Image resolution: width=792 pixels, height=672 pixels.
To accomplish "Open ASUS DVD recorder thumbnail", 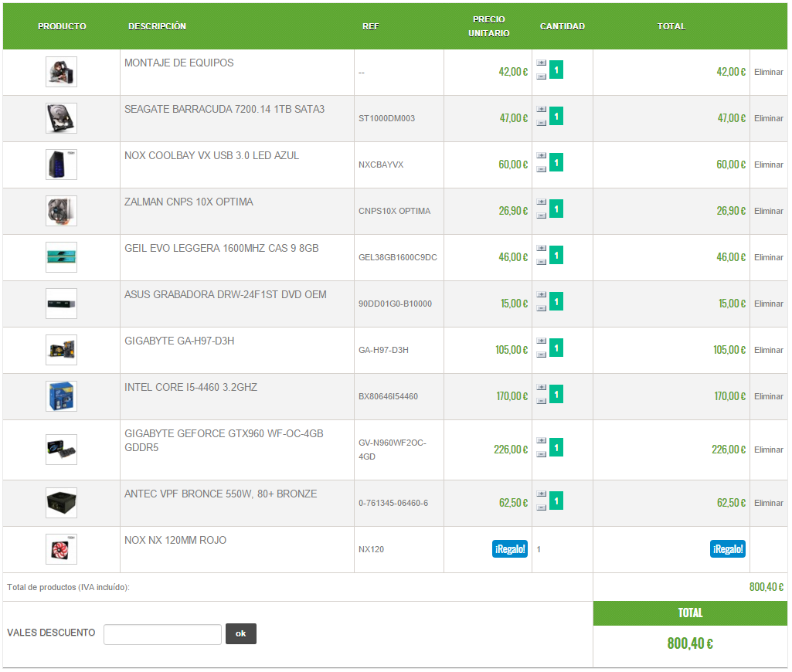I will (x=61, y=304).
